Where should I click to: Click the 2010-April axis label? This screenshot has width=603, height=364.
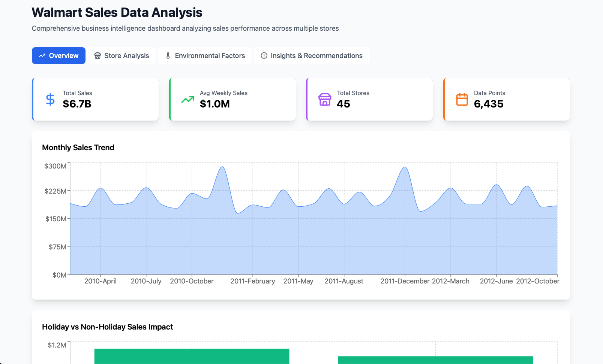[100, 281]
